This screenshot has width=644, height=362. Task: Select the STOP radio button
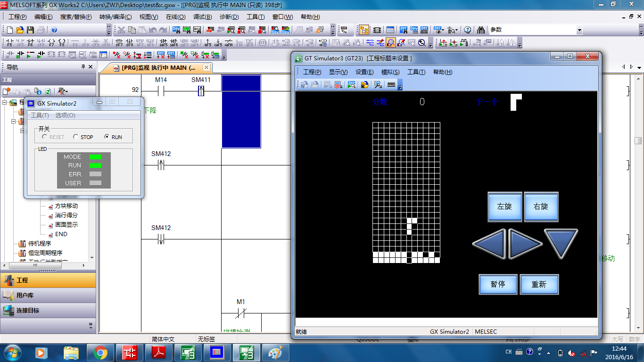(x=76, y=137)
